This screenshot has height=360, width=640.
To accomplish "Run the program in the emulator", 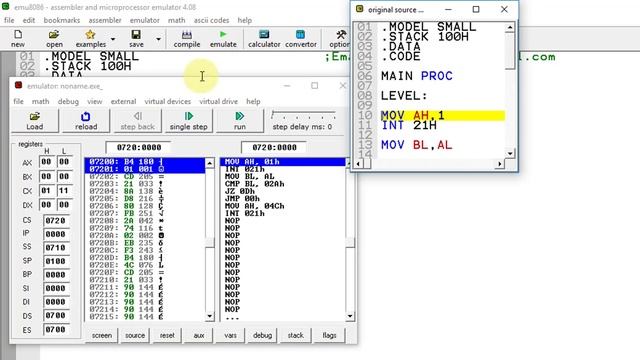I will point(240,121).
